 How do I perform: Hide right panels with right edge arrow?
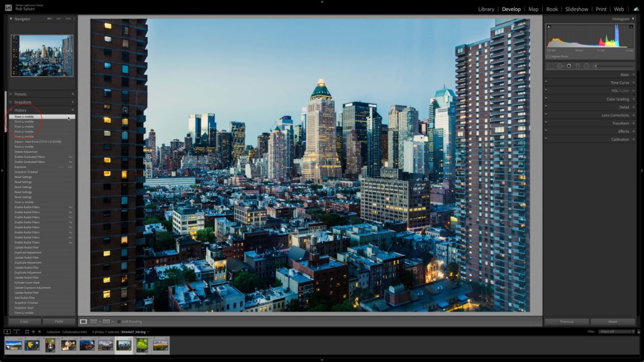(x=642, y=171)
